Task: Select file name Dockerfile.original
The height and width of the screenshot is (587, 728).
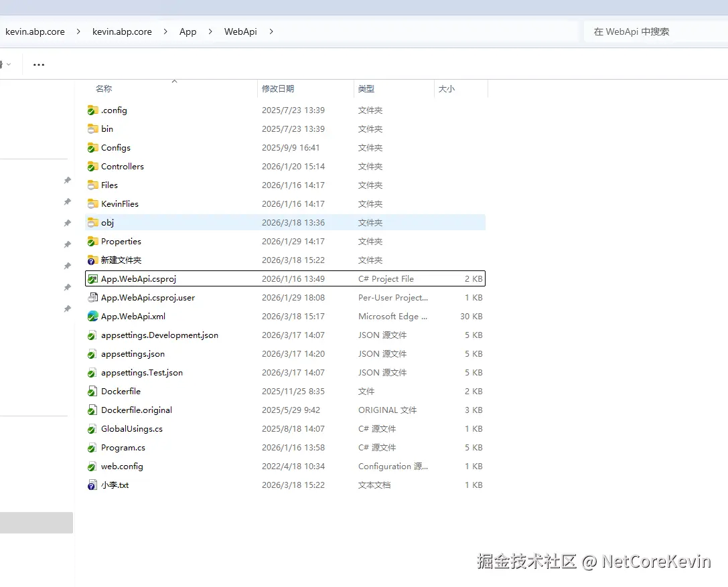Action: tap(137, 410)
